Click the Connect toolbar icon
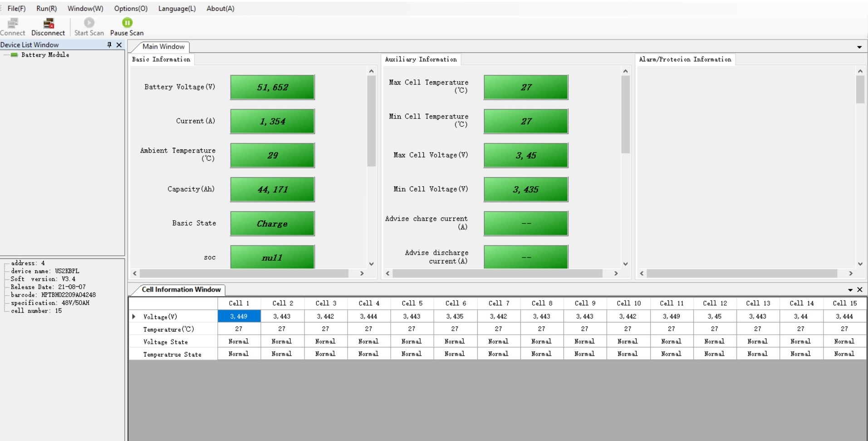 (13, 23)
